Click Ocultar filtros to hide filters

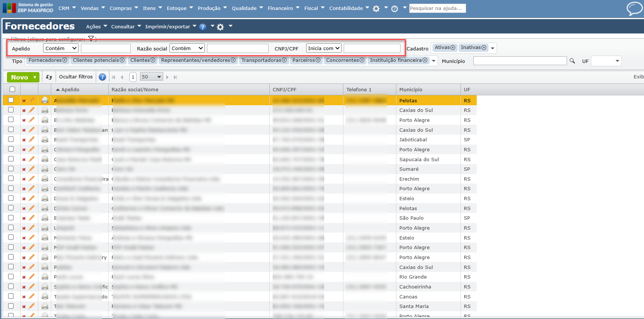tap(76, 77)
